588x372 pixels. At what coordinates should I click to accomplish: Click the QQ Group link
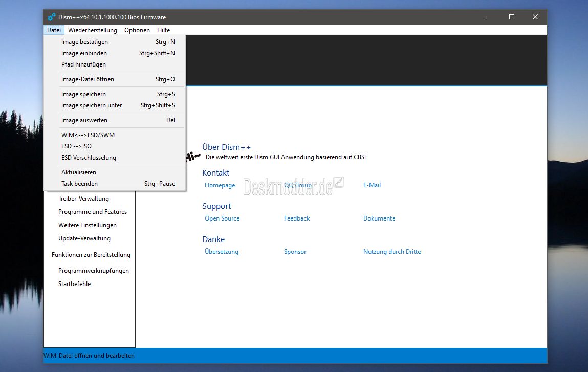point(298,185)
